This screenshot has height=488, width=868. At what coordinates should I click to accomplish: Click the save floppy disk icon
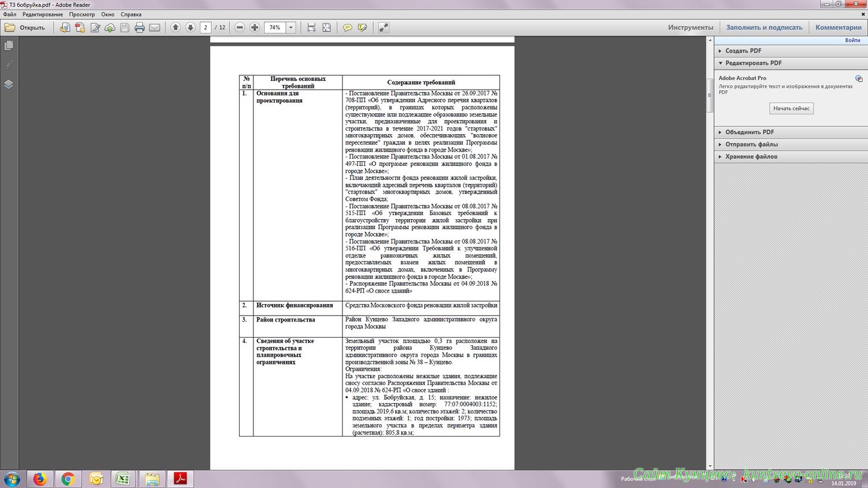coord(124,28)
